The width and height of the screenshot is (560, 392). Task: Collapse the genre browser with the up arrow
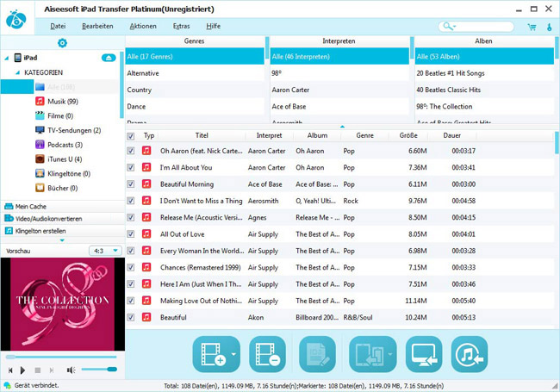[x=342, y=127]
